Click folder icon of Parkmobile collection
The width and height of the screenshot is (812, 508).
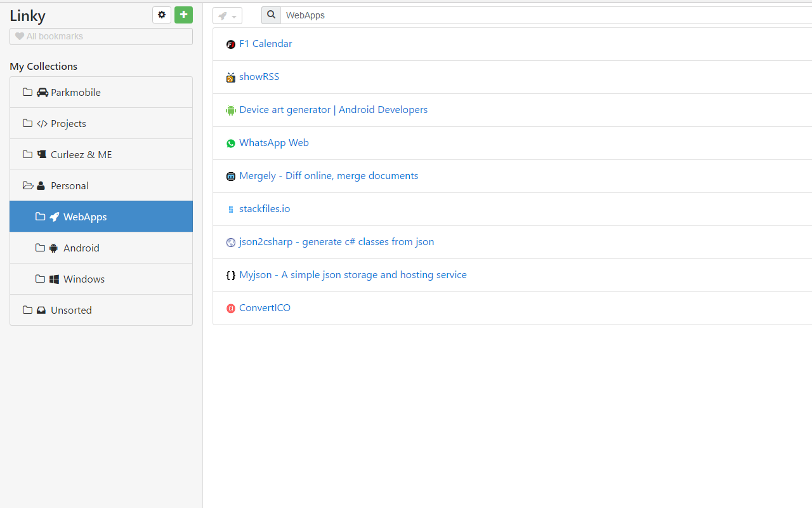point(27,92)
